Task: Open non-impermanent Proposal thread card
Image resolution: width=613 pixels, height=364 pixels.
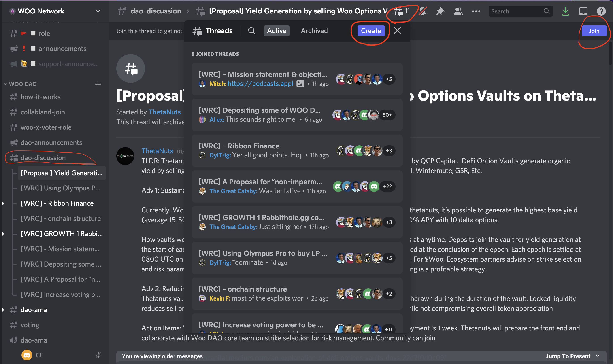Action: pyautogui.click(x=297, y=186)
